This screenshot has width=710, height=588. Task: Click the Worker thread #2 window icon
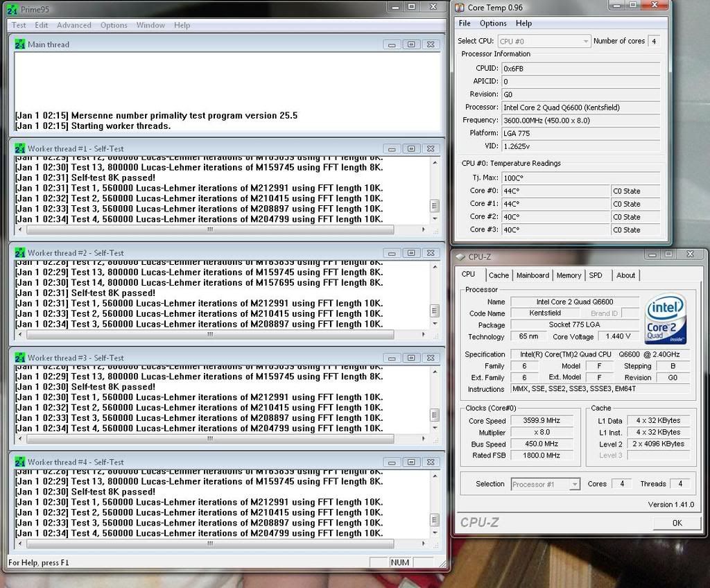pyautogui.click(x=20, y=253)
